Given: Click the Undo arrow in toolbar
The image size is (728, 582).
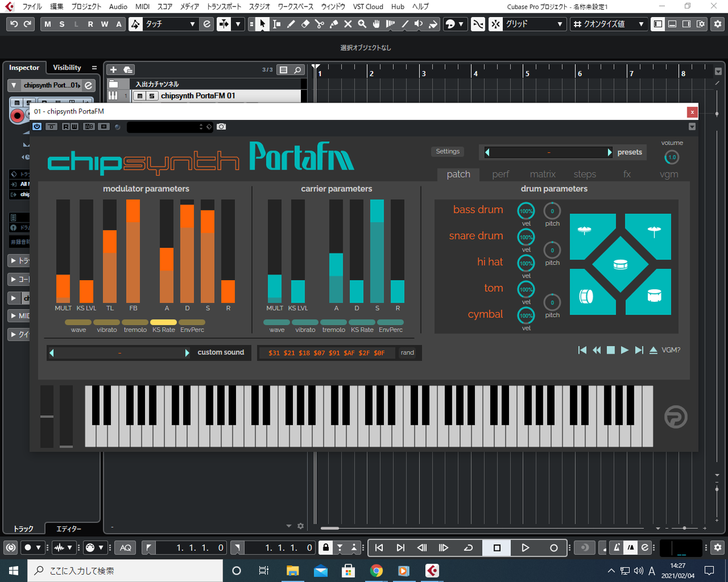Looking at the screenshot, I should 14,24.
